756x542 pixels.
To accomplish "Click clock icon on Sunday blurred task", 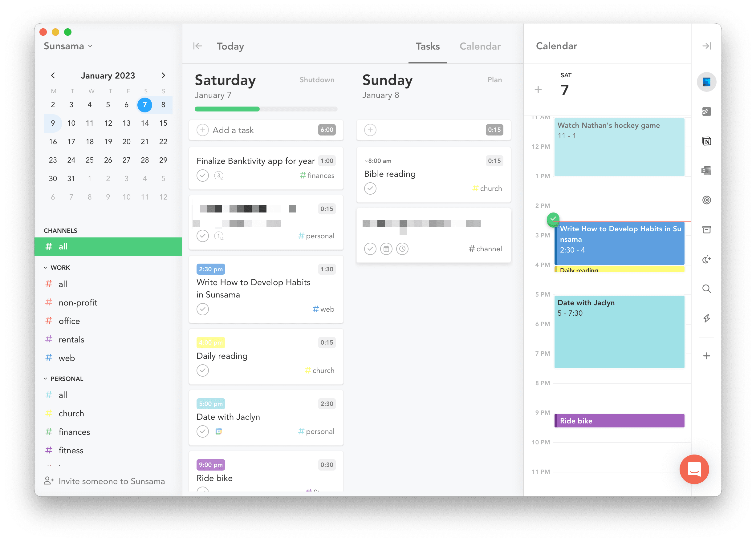I will coord(402,249).
